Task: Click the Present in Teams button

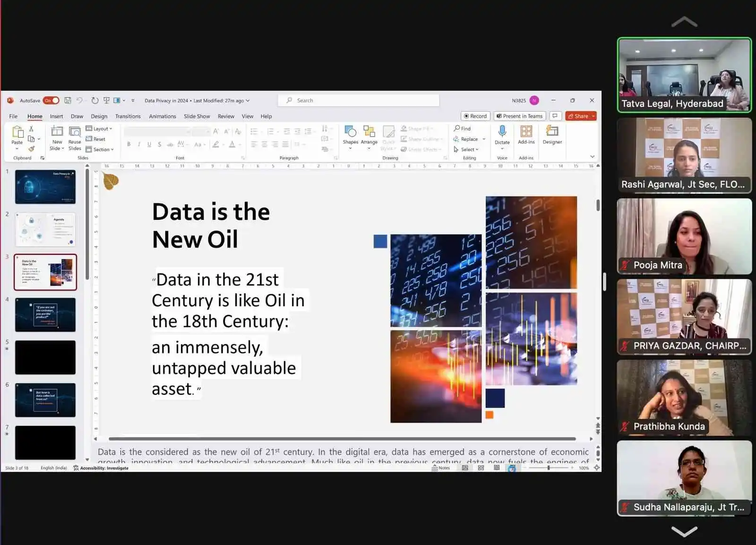Action: (519, 116)
